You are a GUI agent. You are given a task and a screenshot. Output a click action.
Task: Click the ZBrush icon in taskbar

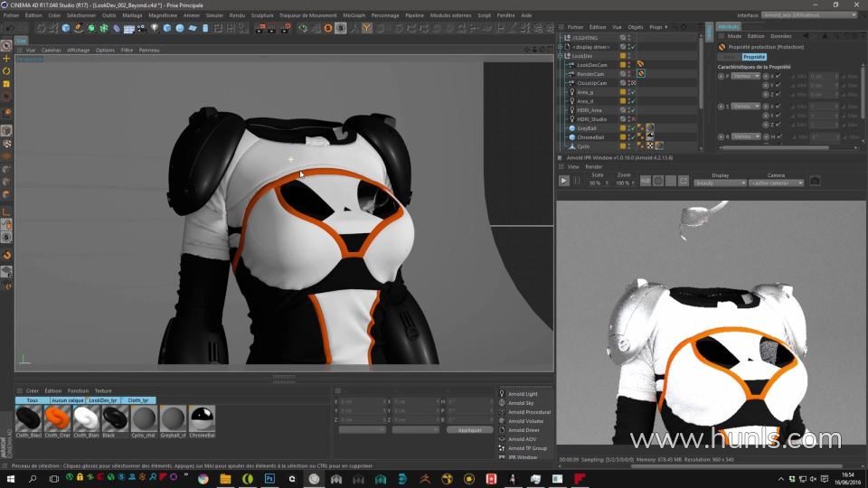tap(425, 479)
